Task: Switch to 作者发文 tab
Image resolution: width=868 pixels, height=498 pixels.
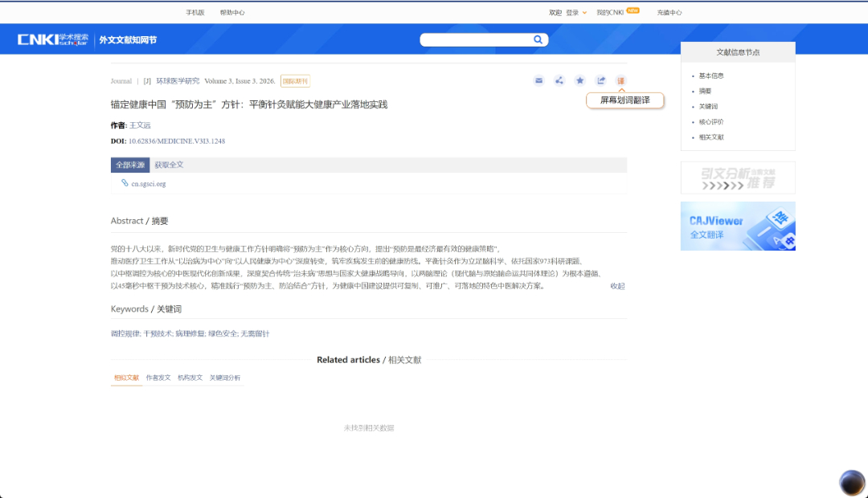Action: coord(158,378)
